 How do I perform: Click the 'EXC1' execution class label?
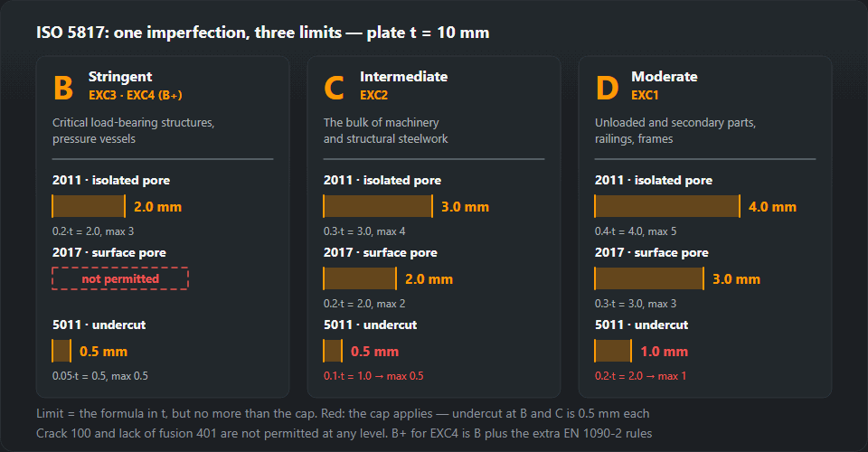645,95
